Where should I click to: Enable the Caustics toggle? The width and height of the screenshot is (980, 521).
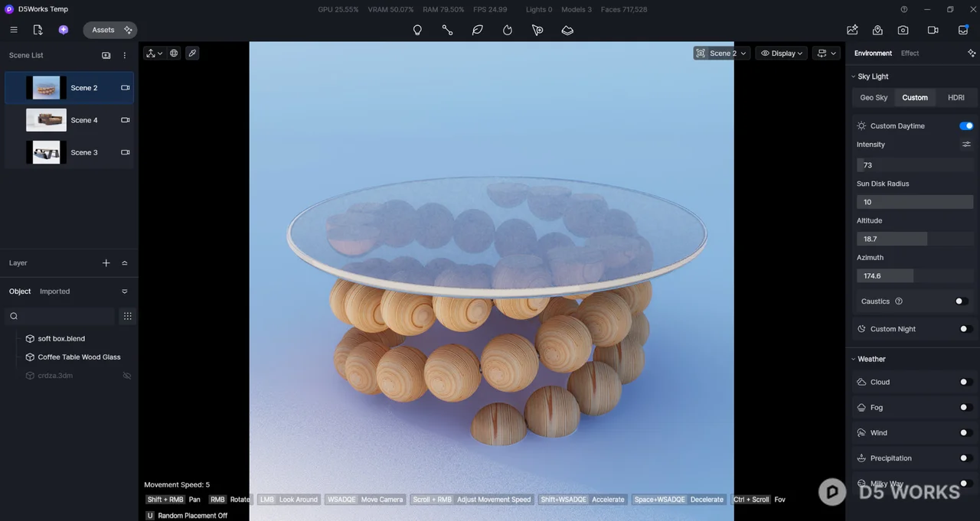point(962,301)
